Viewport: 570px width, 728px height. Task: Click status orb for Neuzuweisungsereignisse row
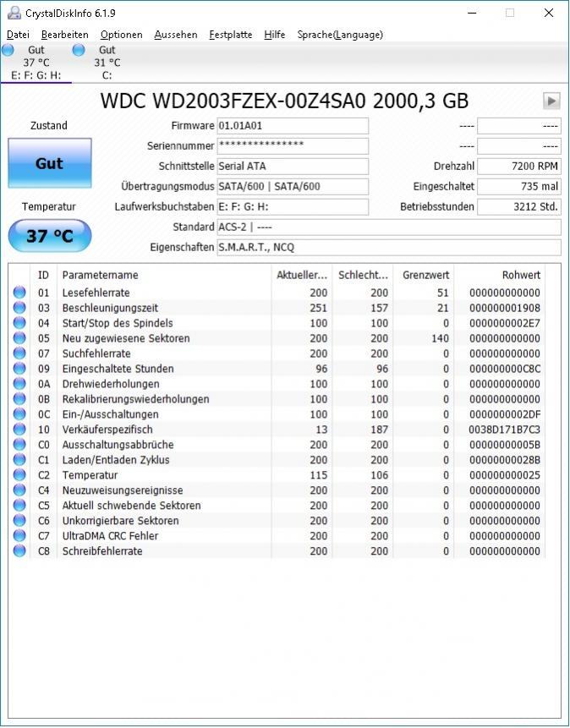19,490
